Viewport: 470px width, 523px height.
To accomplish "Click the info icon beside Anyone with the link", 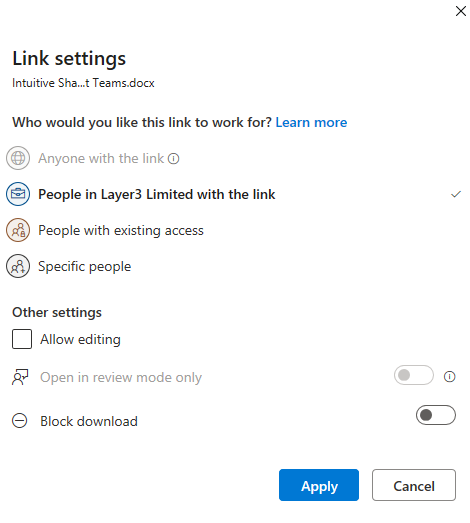I will point(173,158).
